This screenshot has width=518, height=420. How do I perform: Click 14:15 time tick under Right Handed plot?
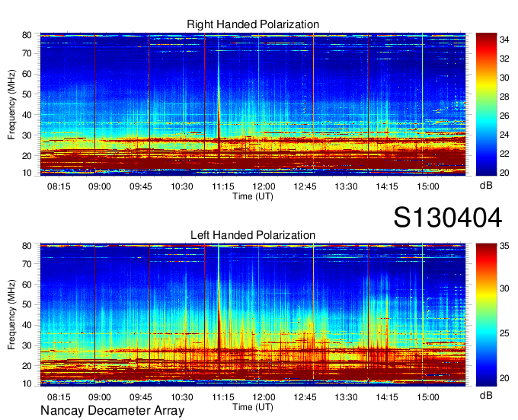click(387, 186)
